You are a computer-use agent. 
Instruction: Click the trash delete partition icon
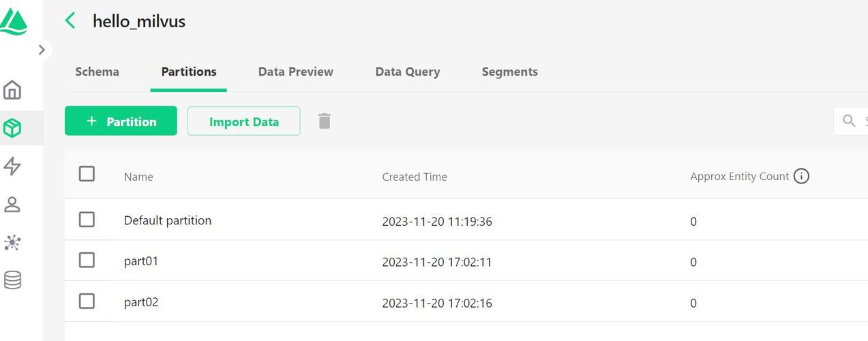coord(325,121)
